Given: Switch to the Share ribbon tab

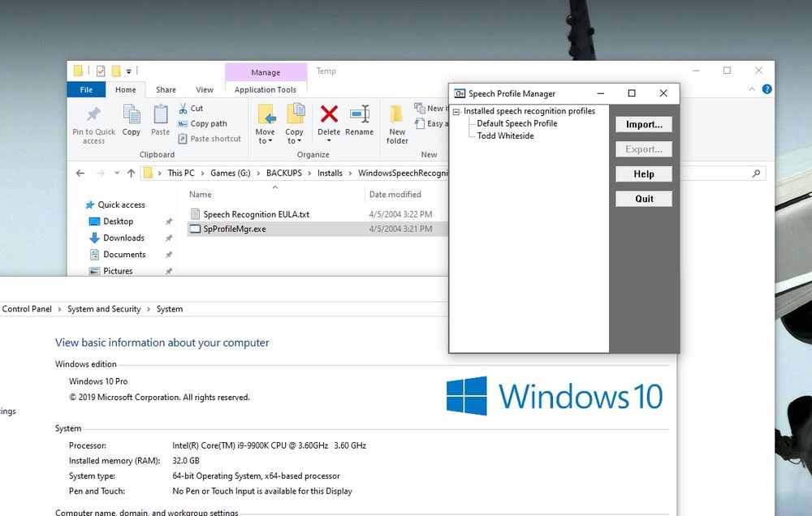Looking at the screenshot, I should pyautogui.click(x=166, y=89).
